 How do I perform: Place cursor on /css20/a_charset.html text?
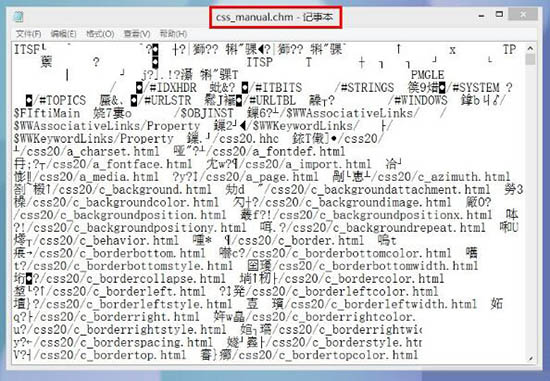coord(90,152)
